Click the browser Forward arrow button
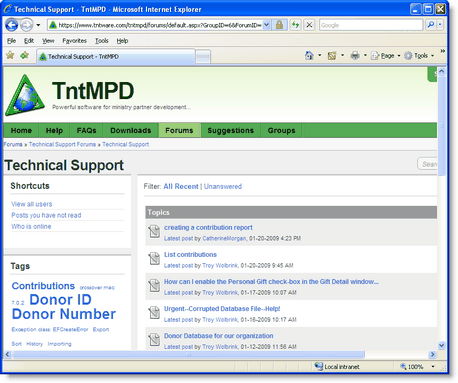This screenshot has width=458, height=383. tap(27, 25)
